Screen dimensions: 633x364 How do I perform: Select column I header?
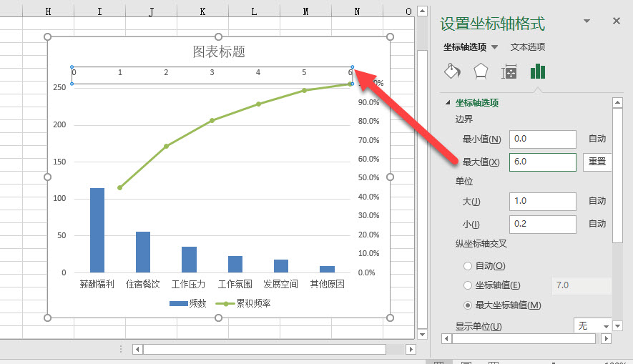(99, 11)
